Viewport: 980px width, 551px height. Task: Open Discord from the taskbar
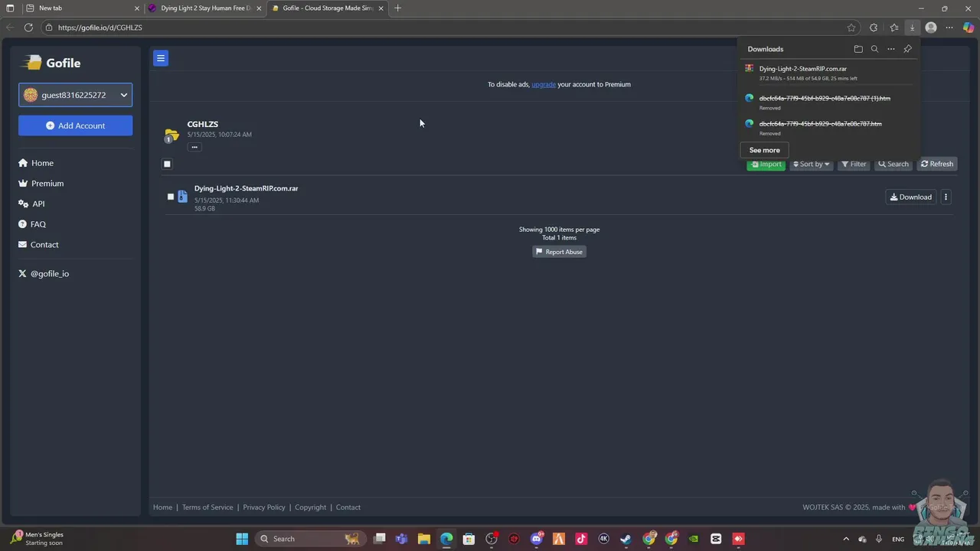pyautogui.click(x=537, y=539)
